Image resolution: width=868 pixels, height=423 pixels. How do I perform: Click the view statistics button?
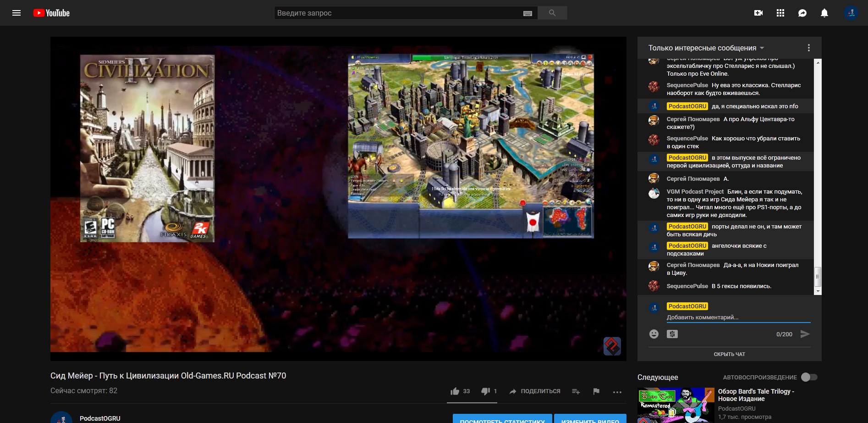click(502, 418)
